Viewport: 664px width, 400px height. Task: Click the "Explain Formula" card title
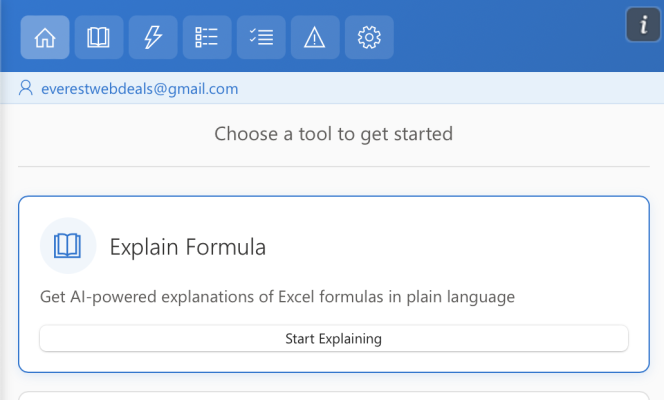(x=188, y=247)
